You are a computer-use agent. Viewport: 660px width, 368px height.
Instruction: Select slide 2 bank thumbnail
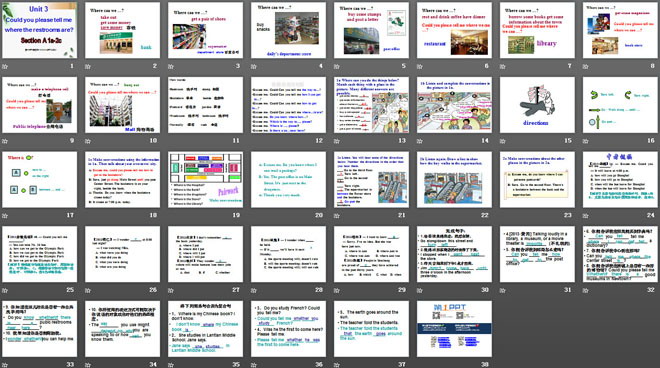coord(122,30)
